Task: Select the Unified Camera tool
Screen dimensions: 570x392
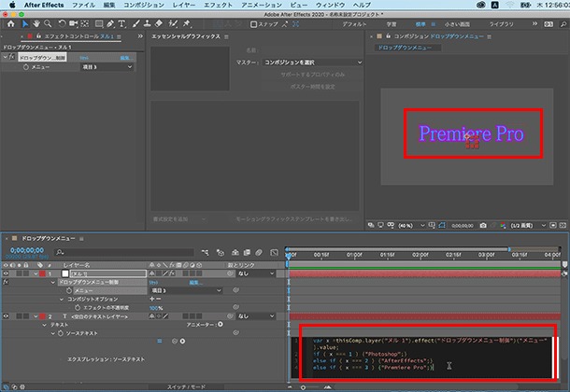Action: (74, 24)
